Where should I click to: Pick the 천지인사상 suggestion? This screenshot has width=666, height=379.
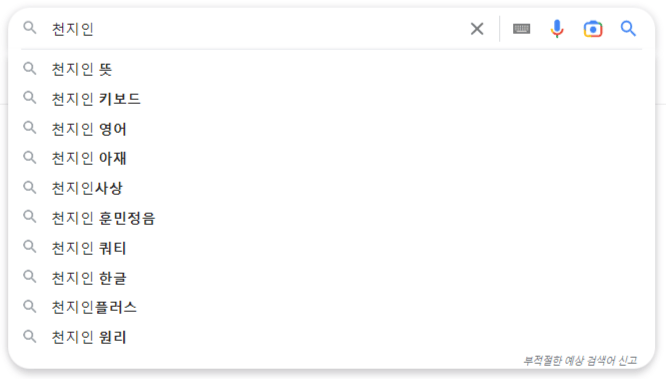tap(331, 188)
